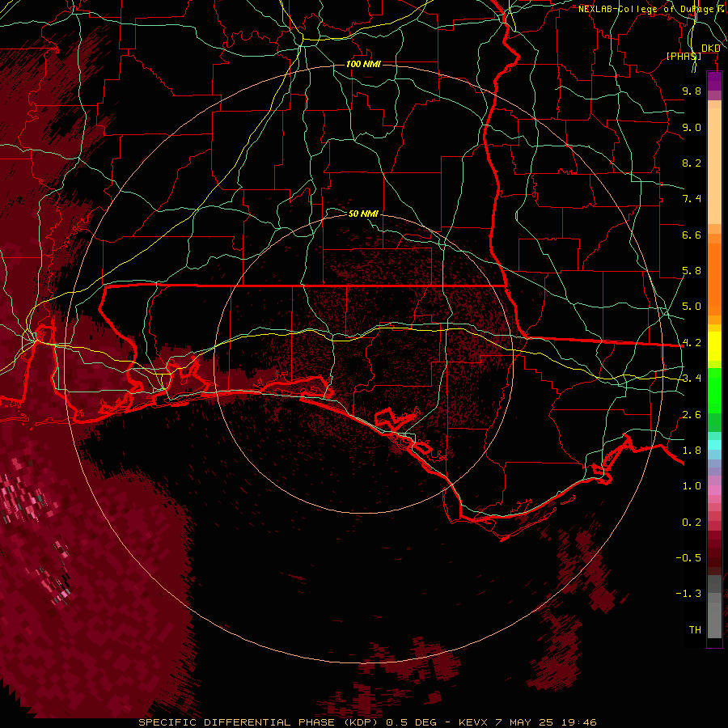The width and height of the screenshot is (728, 728).
Task: Click the 1.0 value on color scale
Action: point(692,486)
